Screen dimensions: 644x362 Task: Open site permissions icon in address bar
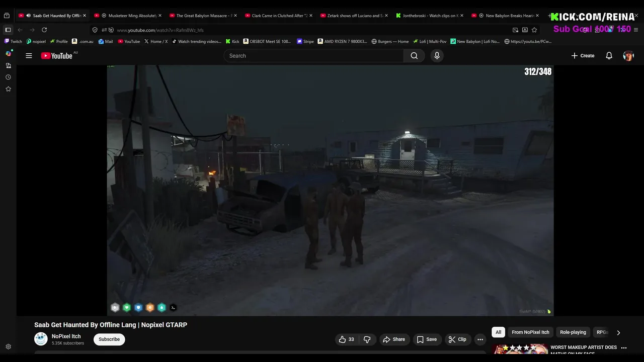[x=104, y=30]
